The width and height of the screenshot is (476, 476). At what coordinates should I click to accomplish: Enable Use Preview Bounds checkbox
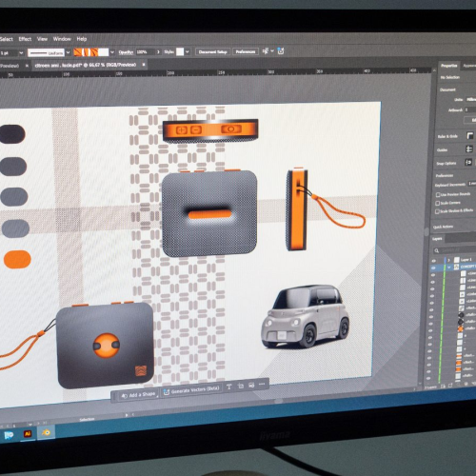[438, 194]
